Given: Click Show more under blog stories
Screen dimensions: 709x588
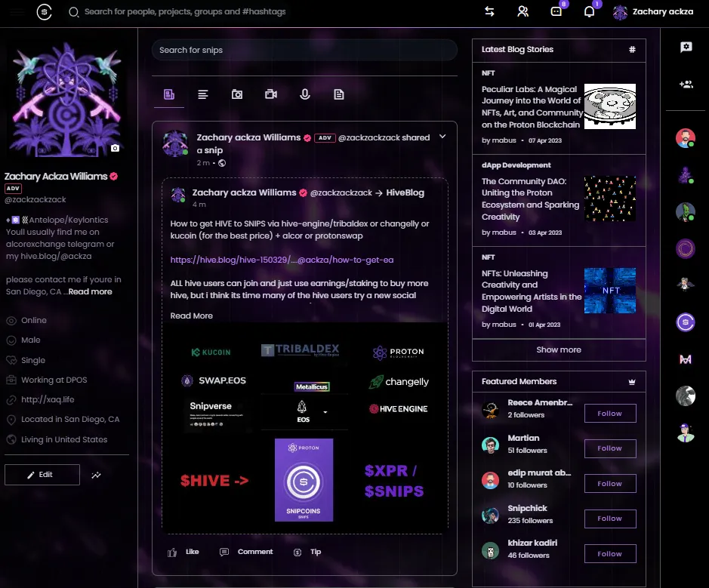Looking at the screenshot, I should 559,349.
